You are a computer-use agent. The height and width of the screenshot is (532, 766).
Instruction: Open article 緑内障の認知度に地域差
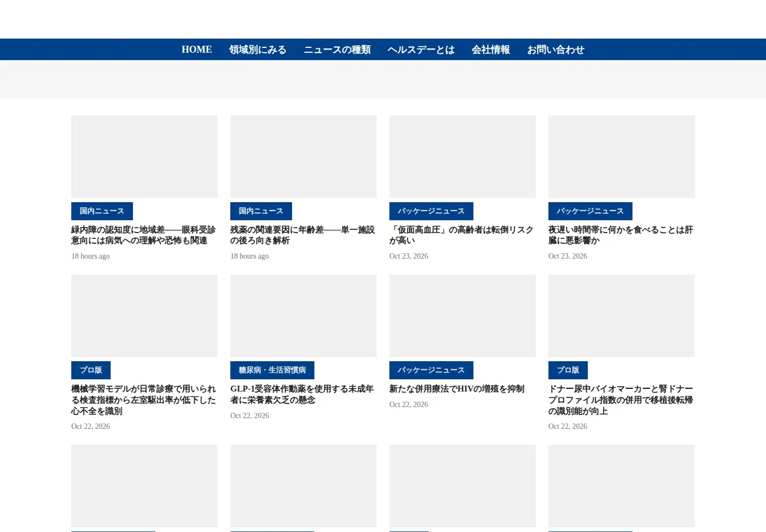pyautogui.click(x=144, y=235)
